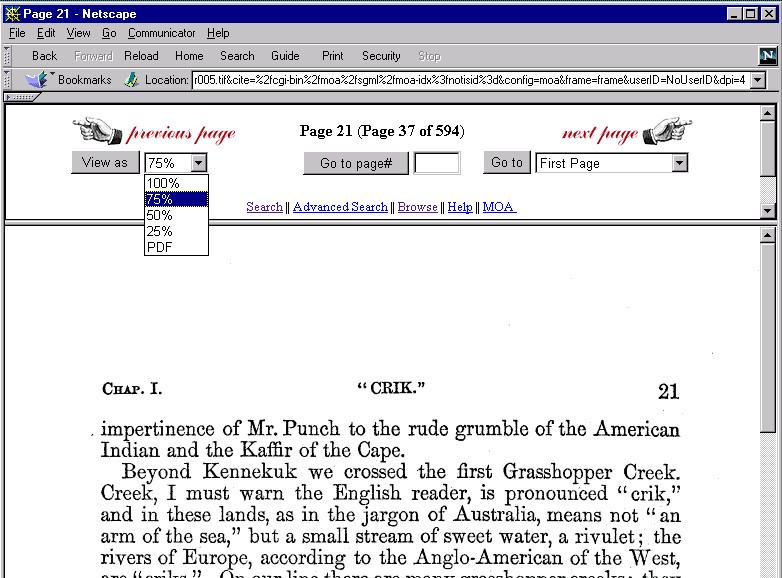The height and width of the screenshot is (578, 782).
Task: Click the 'View as' button
Action: (105, 162)
